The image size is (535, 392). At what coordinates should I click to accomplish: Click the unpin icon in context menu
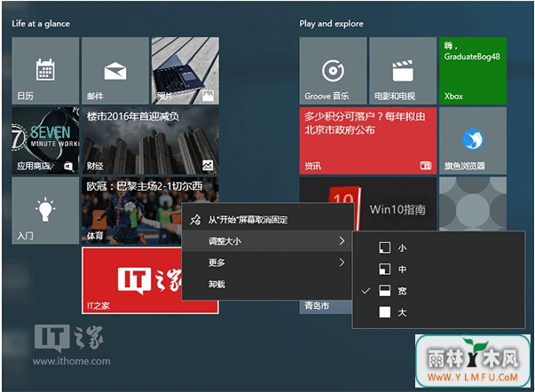click(x=195, y=220)
